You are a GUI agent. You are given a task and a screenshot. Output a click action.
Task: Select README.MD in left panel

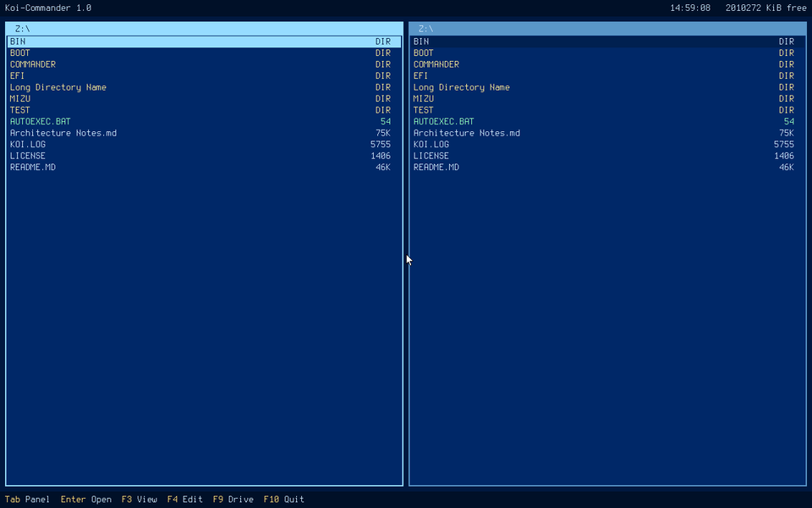click(x=204, y=167)
